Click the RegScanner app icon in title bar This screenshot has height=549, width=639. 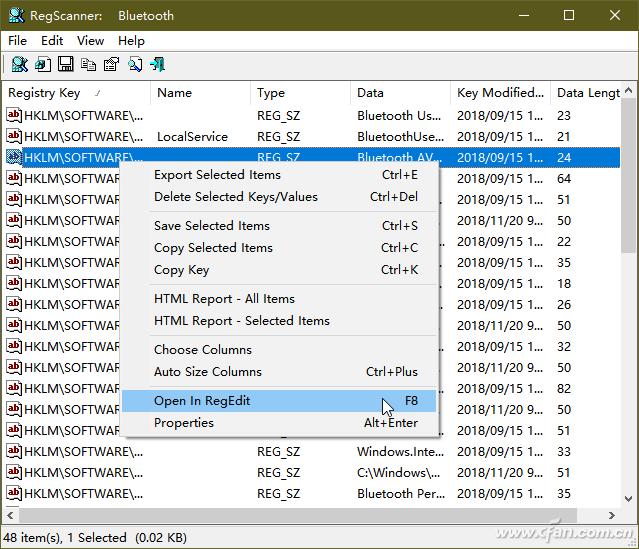[x=17, y=15]
